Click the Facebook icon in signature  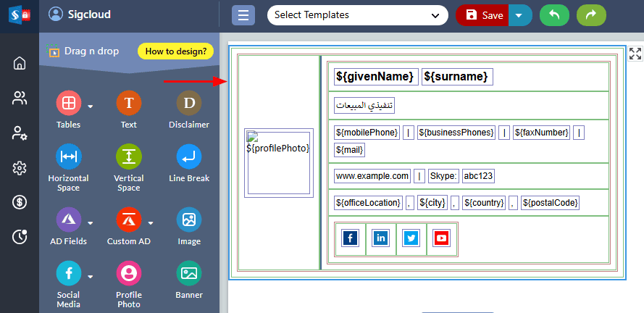pos(350,238)
